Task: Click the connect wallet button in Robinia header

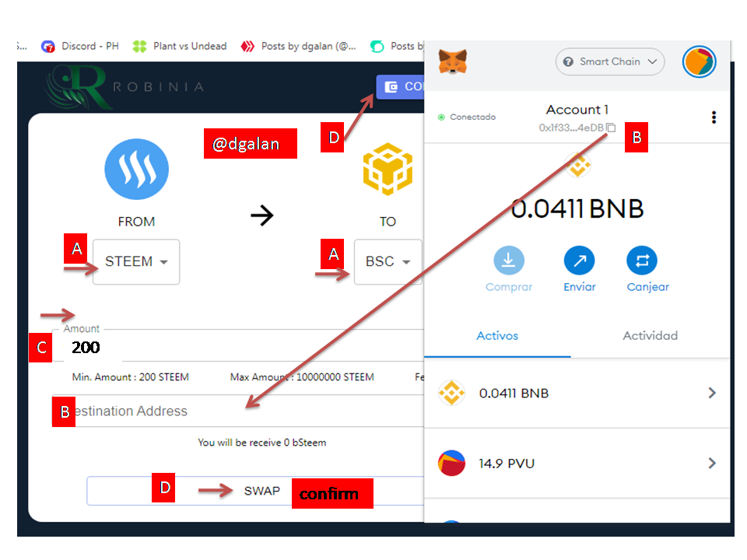Action: point(400,86)
